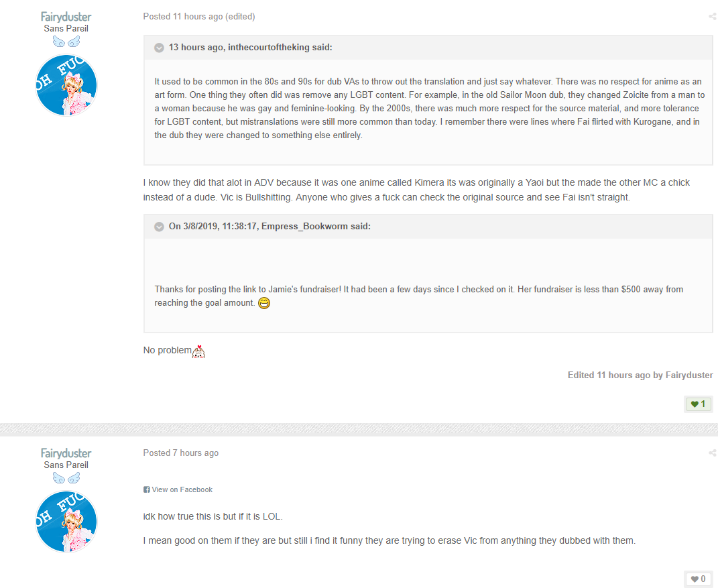The width and height of the screenshot is (718, 588).
Task: Click the grinning emoji in Empress_Bookworm quote
Action: click(264, 302)
